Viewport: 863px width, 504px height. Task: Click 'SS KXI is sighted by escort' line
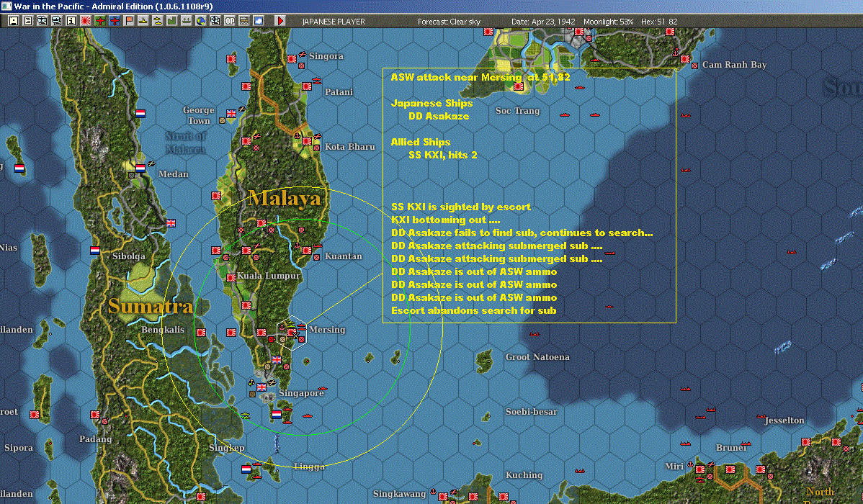[x=460, y=207]
